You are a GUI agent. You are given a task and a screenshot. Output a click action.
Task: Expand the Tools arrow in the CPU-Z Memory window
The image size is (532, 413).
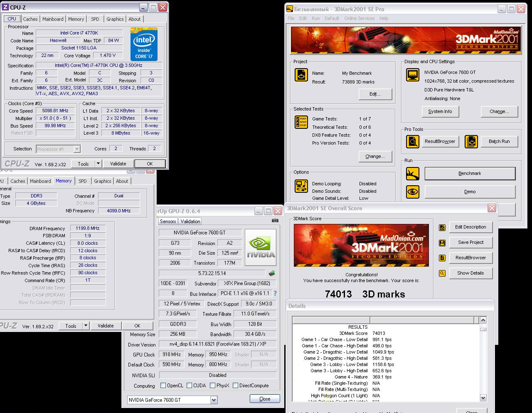point(86,326)
